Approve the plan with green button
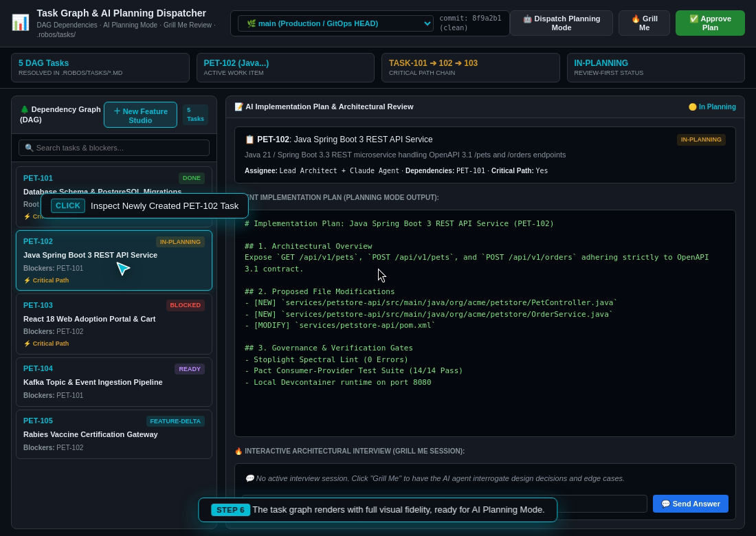This screenshot has width=756, height=536. [x=710, y=23]
